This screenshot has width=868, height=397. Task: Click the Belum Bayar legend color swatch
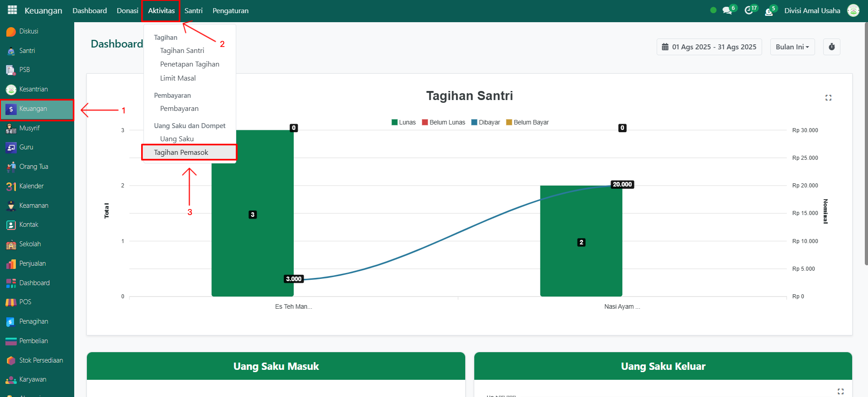click(x=509, y=122)
